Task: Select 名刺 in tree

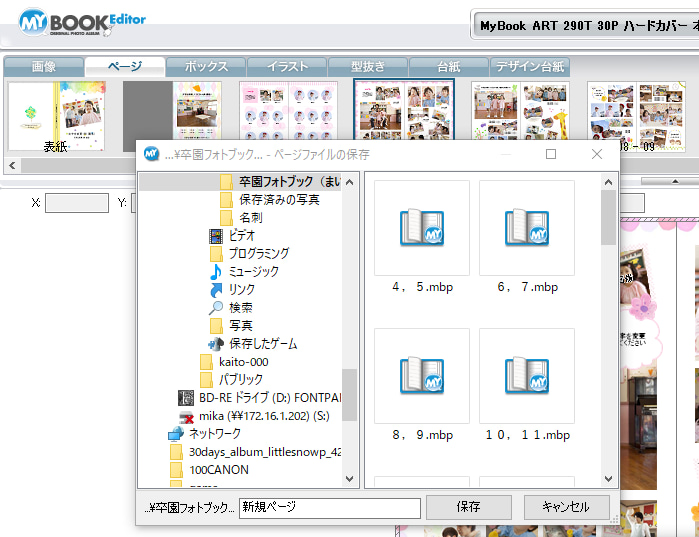Action: [x=251, y=217]
